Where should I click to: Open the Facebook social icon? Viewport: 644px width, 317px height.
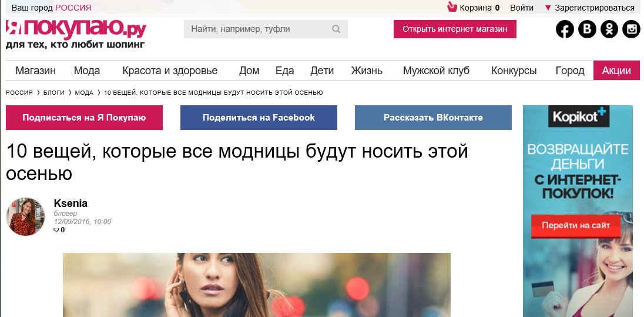click(565, 29)
